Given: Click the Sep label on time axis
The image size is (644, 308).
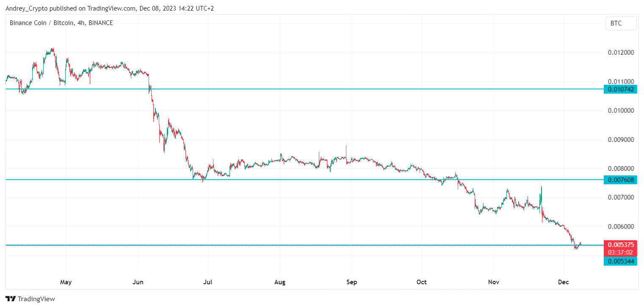Looking at the screenshot, I should click(x=352, y=282).
